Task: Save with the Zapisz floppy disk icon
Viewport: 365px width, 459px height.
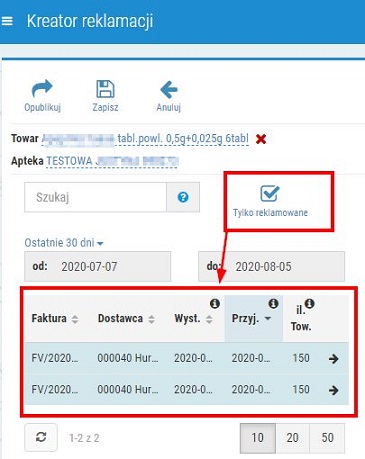Action: coord(105,89)
